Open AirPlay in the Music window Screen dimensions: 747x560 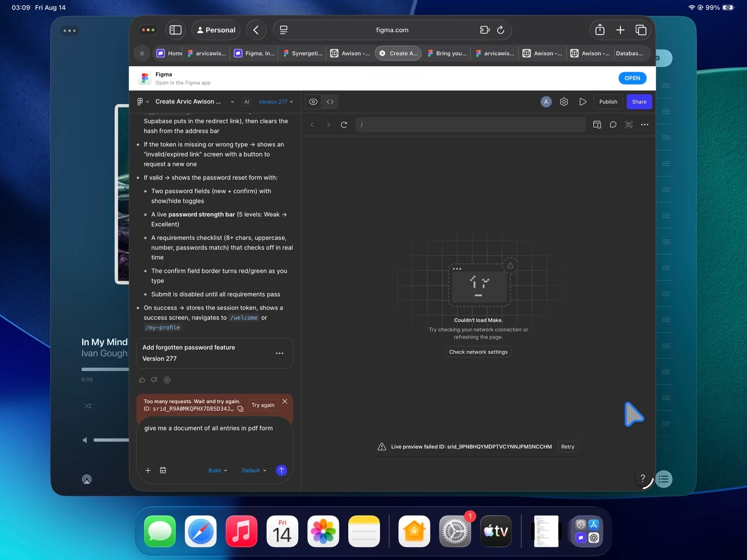point(87,479)
